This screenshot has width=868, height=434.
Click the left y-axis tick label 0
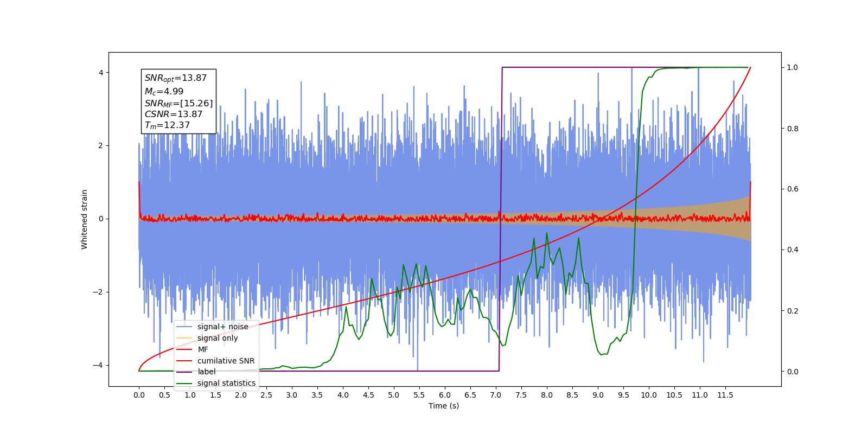[x=100, y=219]
